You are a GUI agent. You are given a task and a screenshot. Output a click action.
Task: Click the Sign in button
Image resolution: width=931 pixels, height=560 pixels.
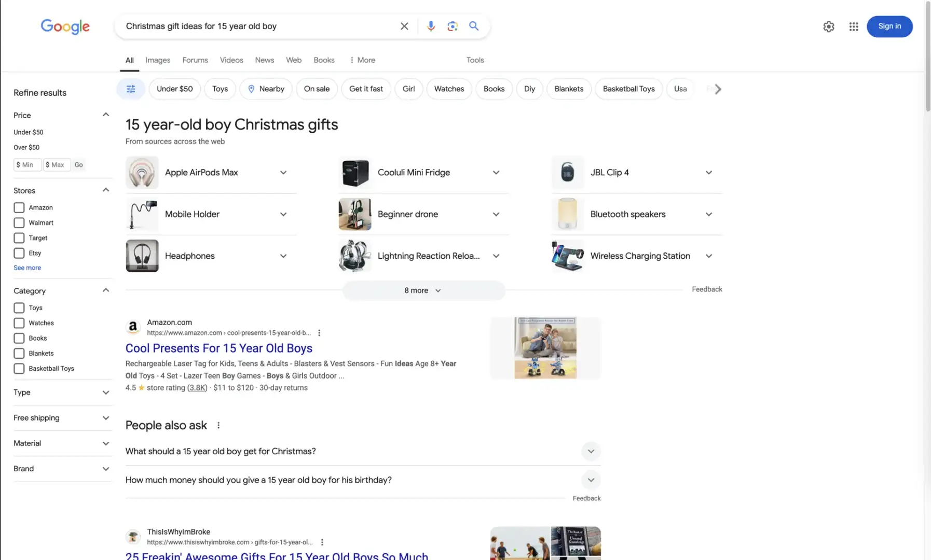[889, 26]
